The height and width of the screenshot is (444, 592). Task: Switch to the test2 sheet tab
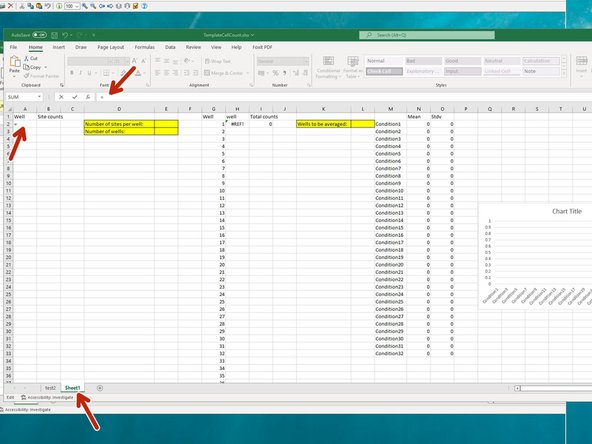(50, 388)
